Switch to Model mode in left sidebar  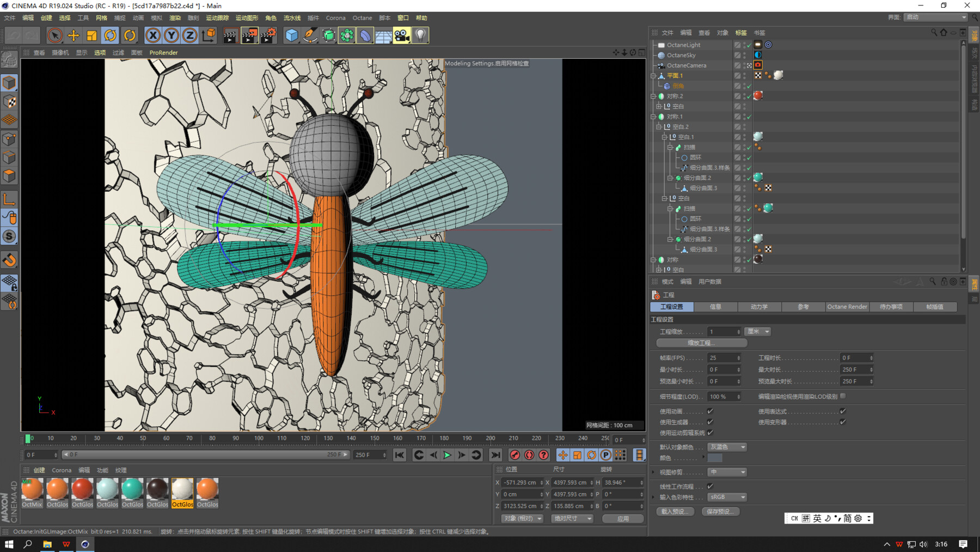pos(9,83)
